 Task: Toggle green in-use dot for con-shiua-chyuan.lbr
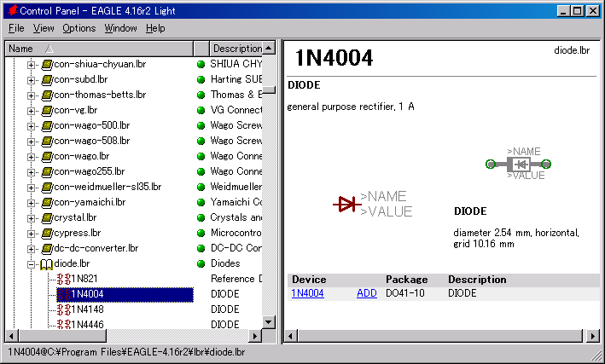pos(201,65)
